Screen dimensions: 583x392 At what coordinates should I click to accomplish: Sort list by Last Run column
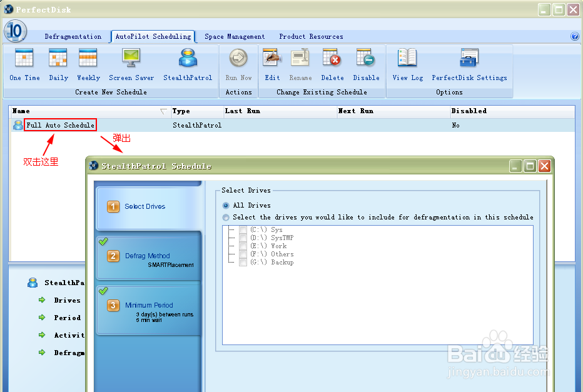(x=280, y=111)
